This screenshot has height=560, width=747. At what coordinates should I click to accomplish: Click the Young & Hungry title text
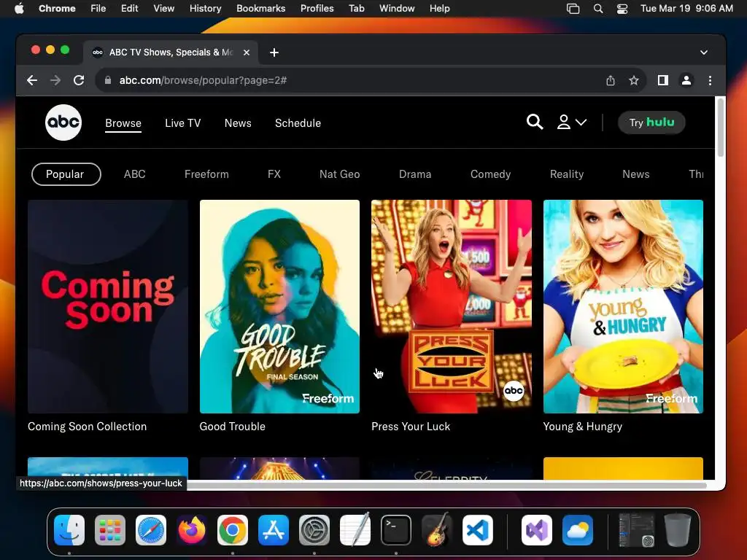pos(583,427)
